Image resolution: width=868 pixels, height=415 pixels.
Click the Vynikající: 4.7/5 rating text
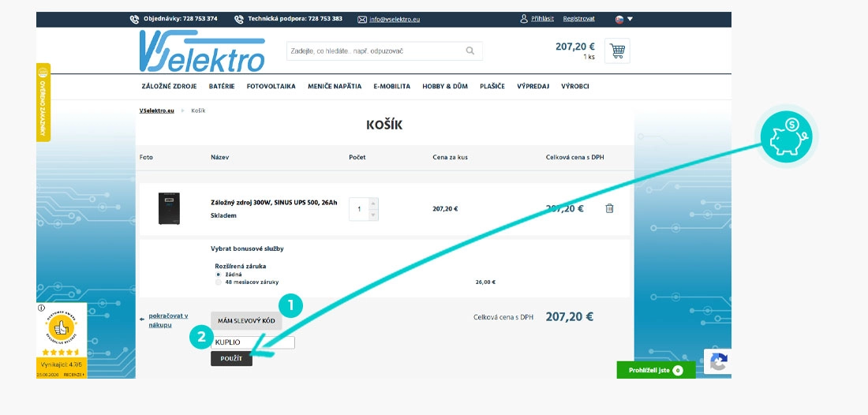(x=62, y=365)
